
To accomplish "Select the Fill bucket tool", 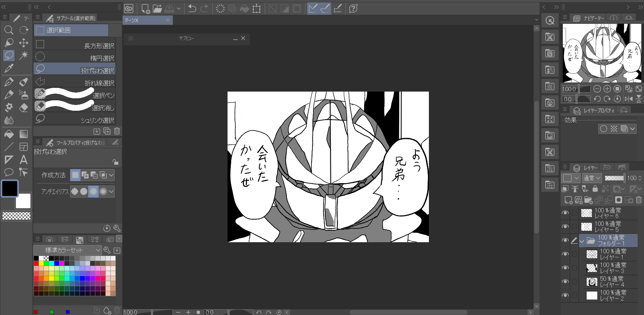I will (x=9, y=134).
